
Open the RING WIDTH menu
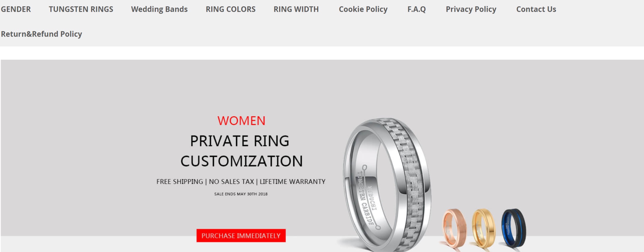click(296, 9)
